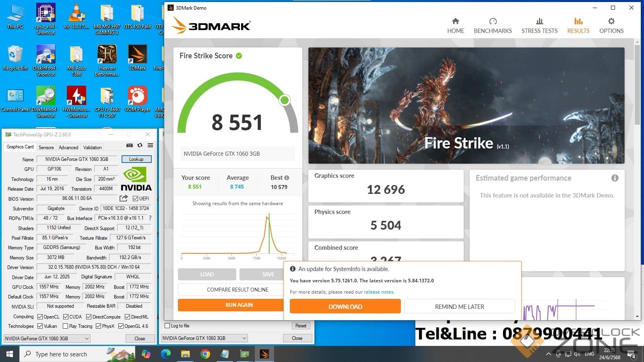
Task: Select the Control Panel desktop icon
Action: pyautogui.click(x=15, y=99)
